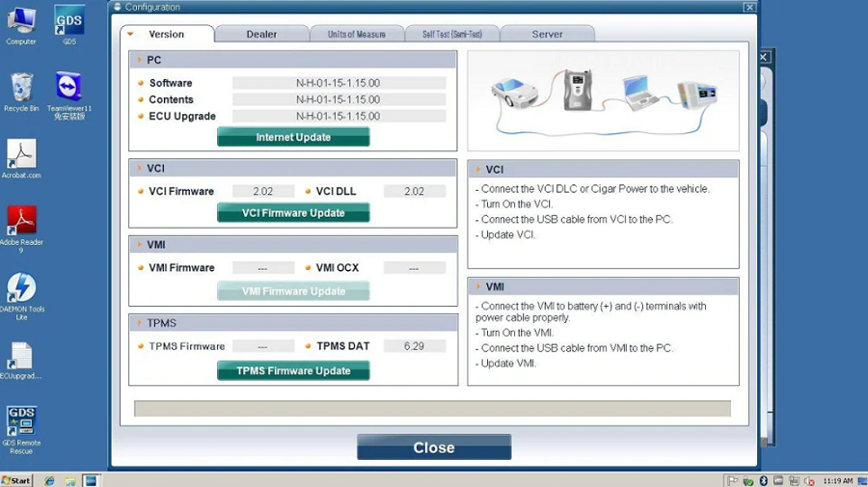
Task: Click the VCI Firmware Update button
Action: tap(293, 212)
